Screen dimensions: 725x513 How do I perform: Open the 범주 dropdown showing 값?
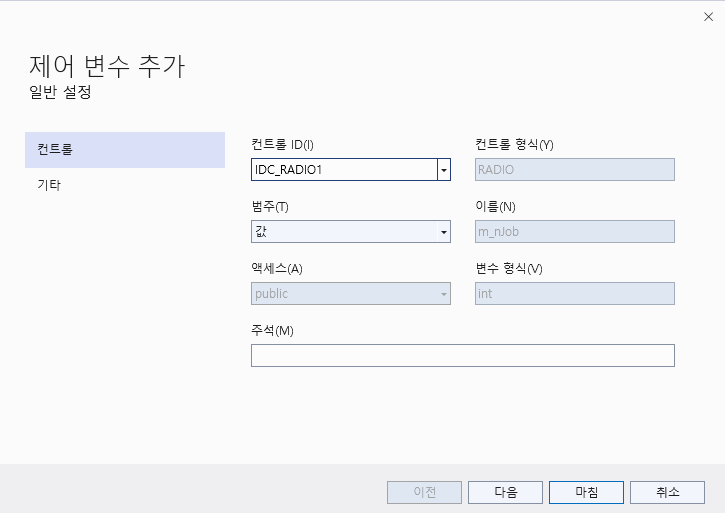(350, 232)
